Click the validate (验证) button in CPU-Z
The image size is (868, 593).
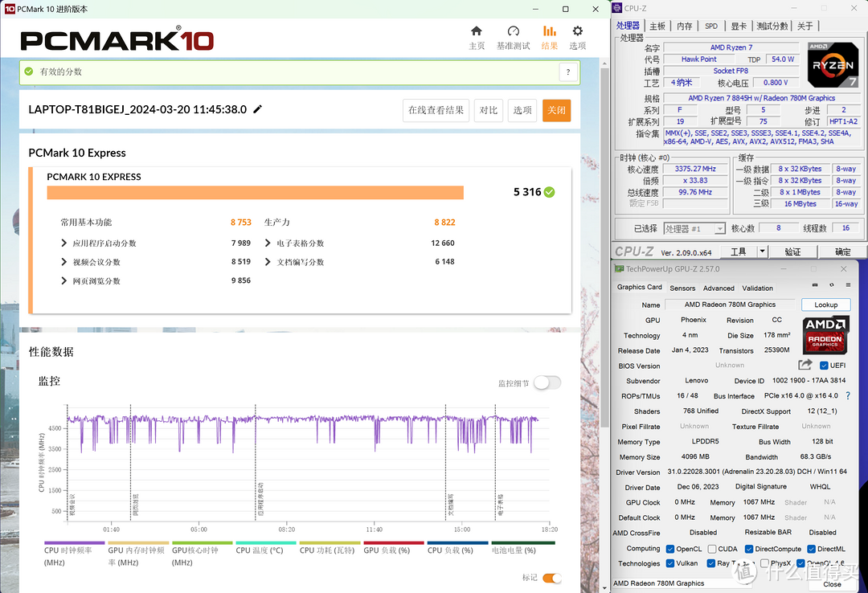tap(792, 252)
